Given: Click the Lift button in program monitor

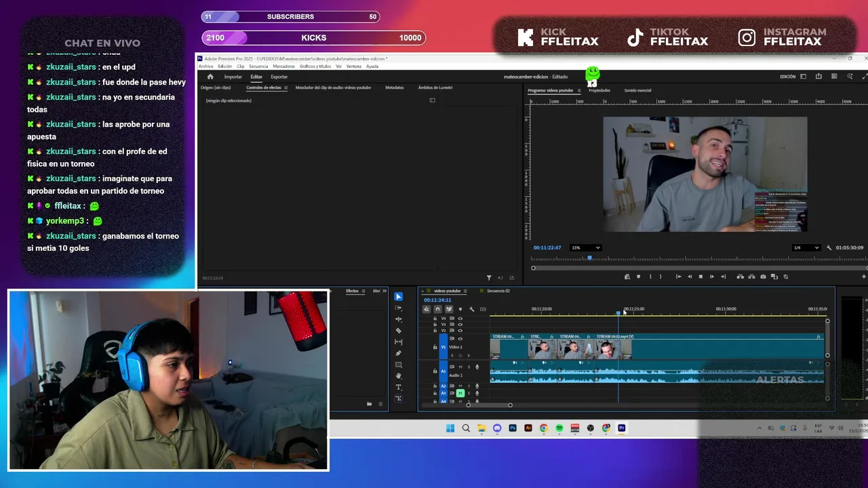Looking at the screenshot, I should (x=740, y=277).
